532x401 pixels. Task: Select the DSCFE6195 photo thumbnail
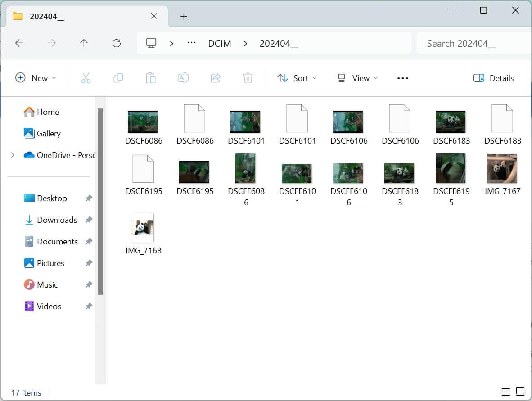pyautogui.click(x=451, y=169)
